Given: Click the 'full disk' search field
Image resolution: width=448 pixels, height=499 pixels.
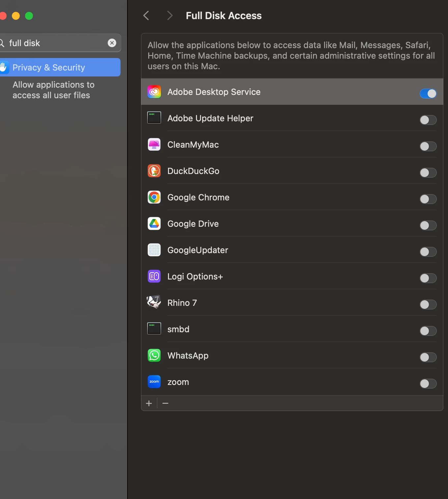Looking at the screenshot, I should [60, 43].
